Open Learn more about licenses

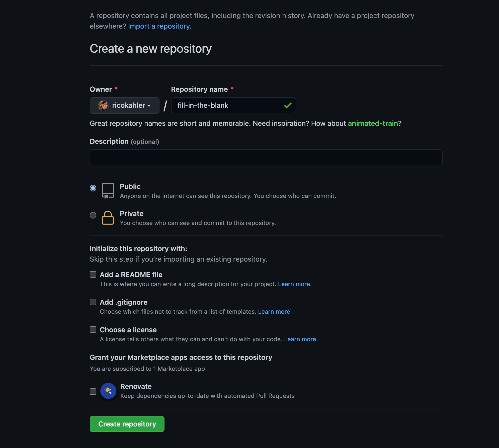(x=301, y=339)
